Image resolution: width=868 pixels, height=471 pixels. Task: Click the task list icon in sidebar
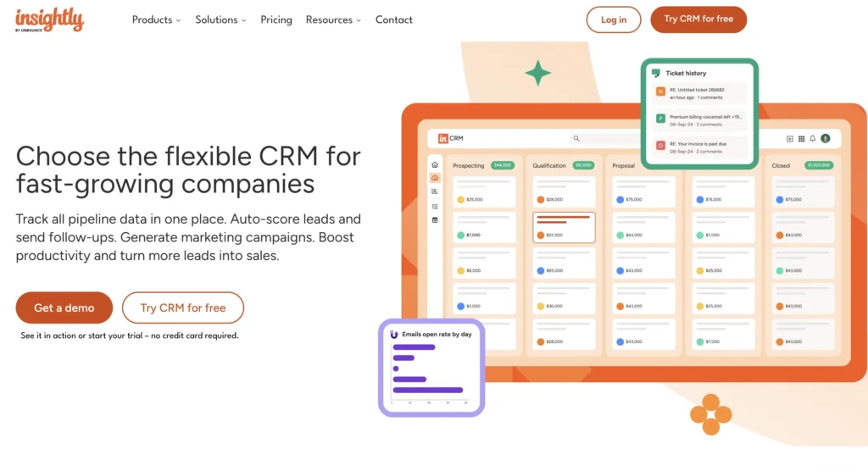click(435, 207)
